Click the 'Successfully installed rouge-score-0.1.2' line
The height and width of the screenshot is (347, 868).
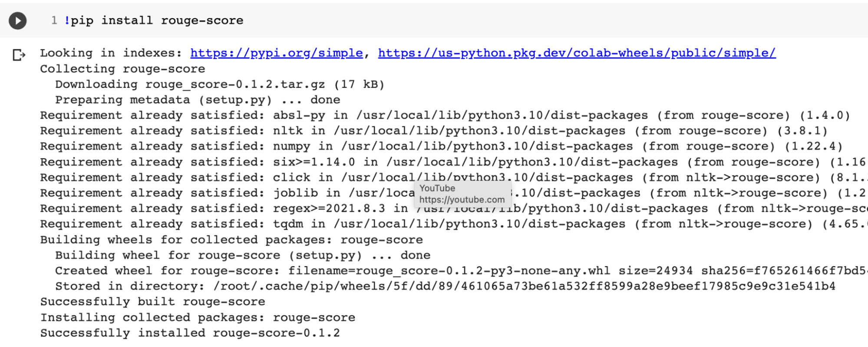pos(190,333)
